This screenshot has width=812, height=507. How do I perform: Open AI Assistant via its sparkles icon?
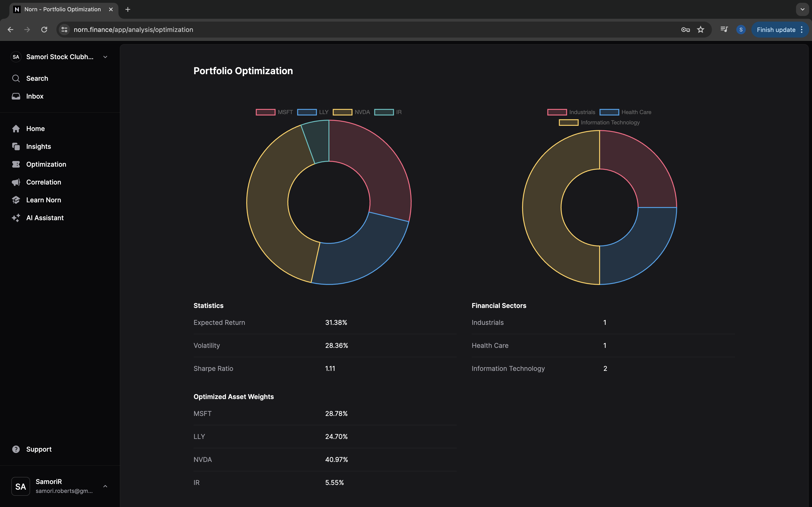(16, 218)
